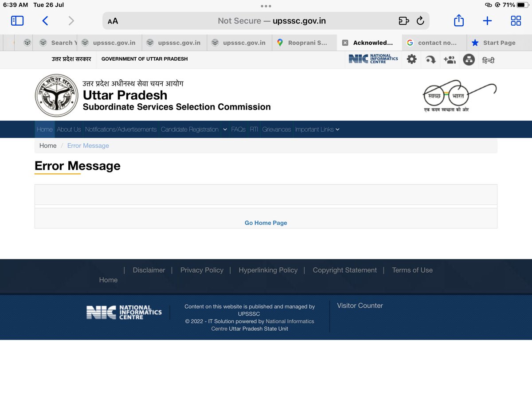Switch to the Rooprani S... maps tab

pyautogui.click(x=305, y=43)
